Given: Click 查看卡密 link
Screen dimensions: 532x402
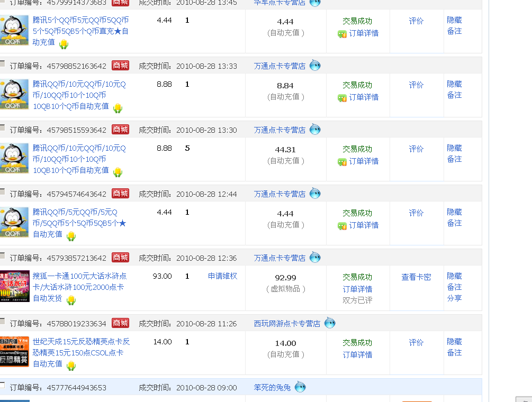Looking at the screenshot, I should coord(416,277).
